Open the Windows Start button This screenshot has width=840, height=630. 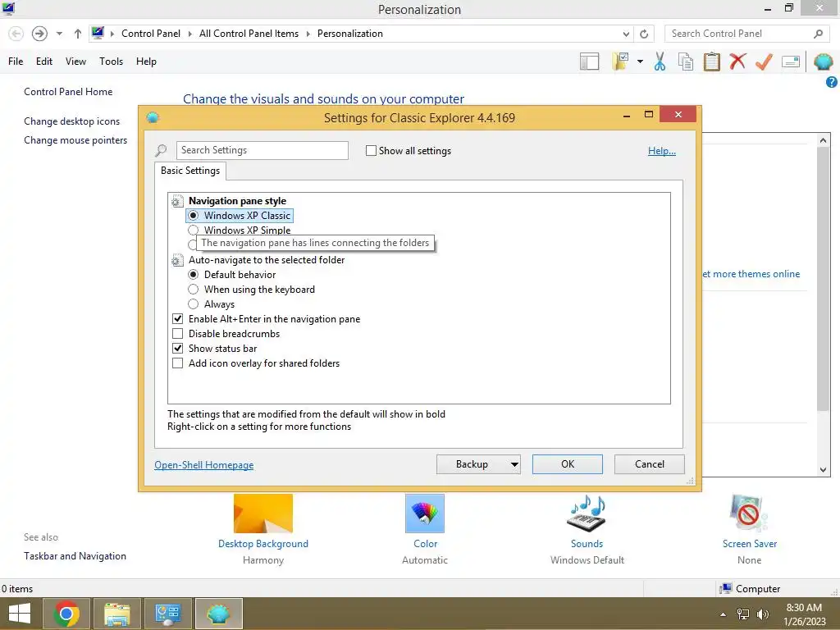[x=20, y=614]
